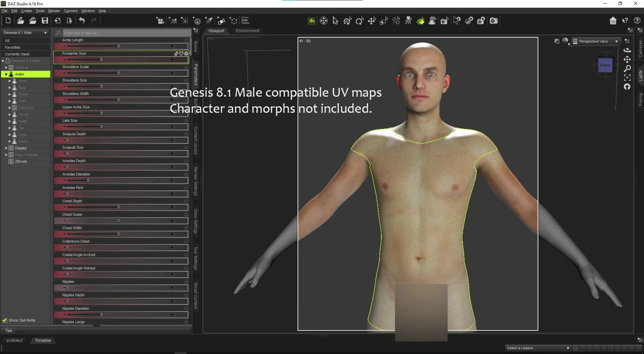Open the Select a Lesson dropdown
The height and width of the screenshot is (354, 644).
pos(538,348)
